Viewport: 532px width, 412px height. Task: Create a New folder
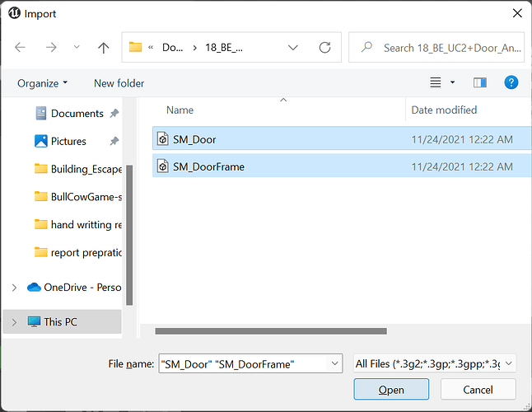(x=119, y=83)
